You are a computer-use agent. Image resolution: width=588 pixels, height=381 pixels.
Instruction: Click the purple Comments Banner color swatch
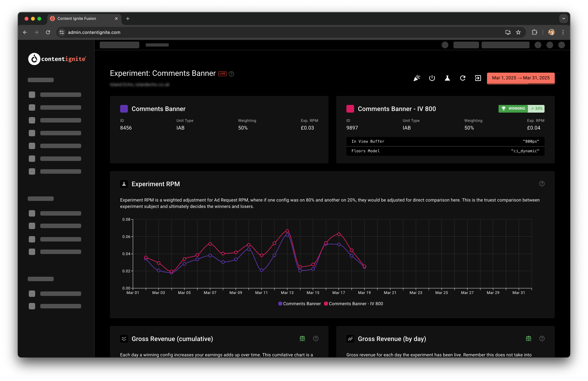[x=124, y=109]
